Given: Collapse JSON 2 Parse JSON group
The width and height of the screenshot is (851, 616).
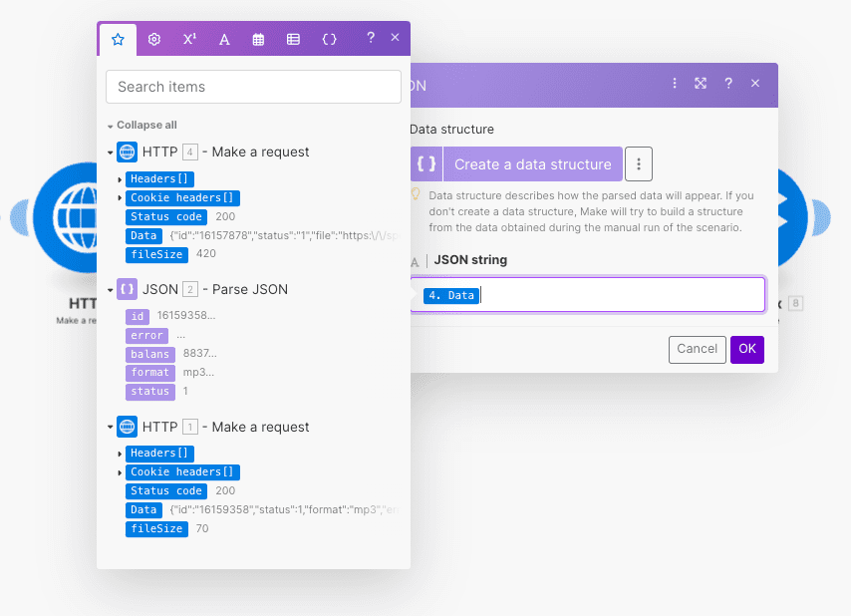Looking at the screenshot, I should 111,290.
